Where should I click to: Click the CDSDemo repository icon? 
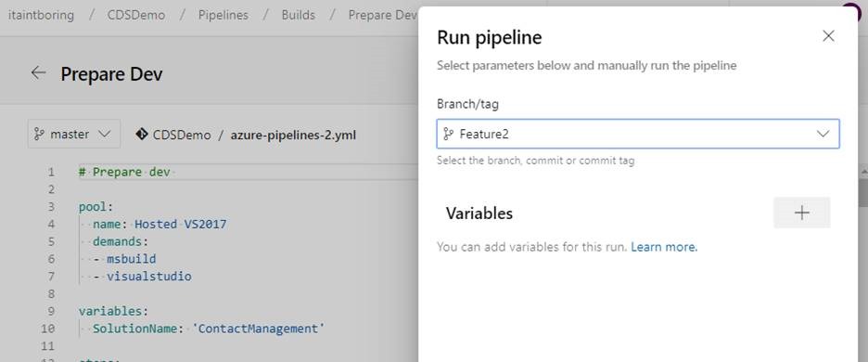[x=141, y=135]
